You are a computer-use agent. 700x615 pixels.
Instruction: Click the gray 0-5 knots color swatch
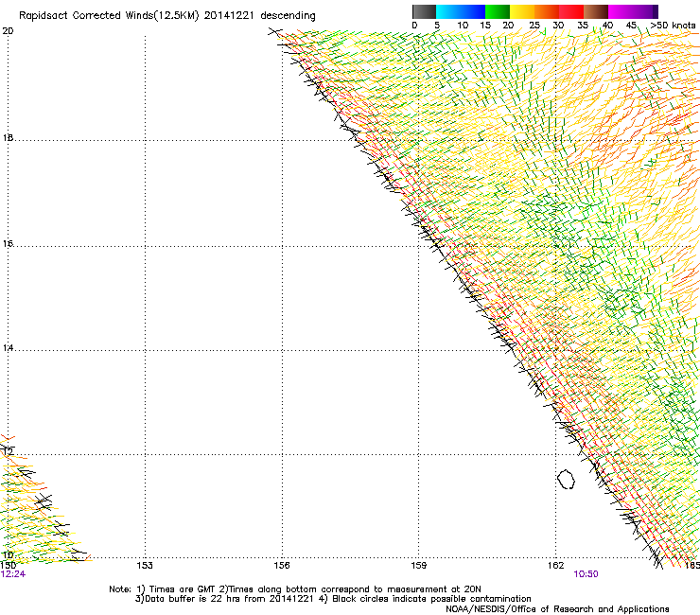(x=424, y=11)
